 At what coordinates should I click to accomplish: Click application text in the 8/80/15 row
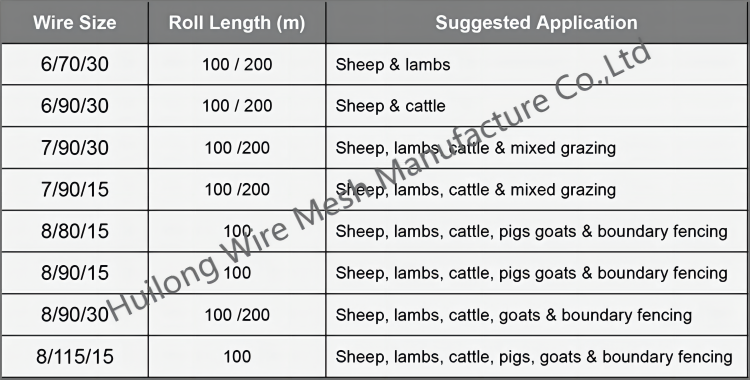(x=531, y=232)
